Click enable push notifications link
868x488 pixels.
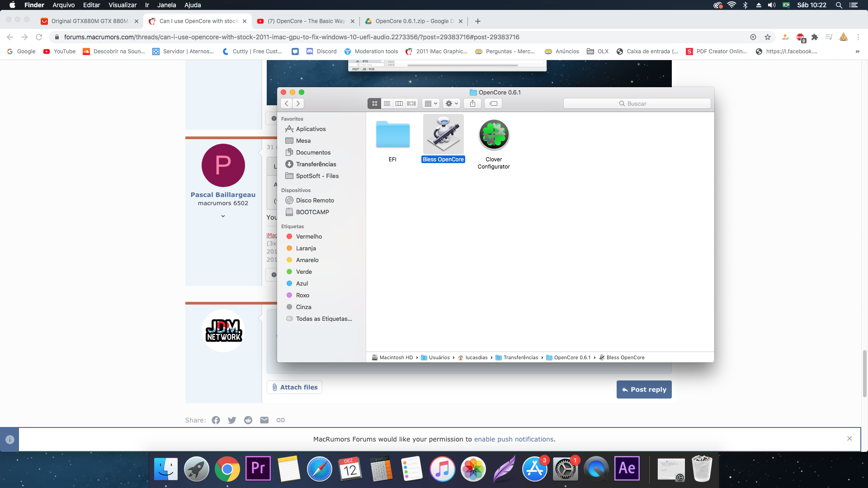click(514, 439)
